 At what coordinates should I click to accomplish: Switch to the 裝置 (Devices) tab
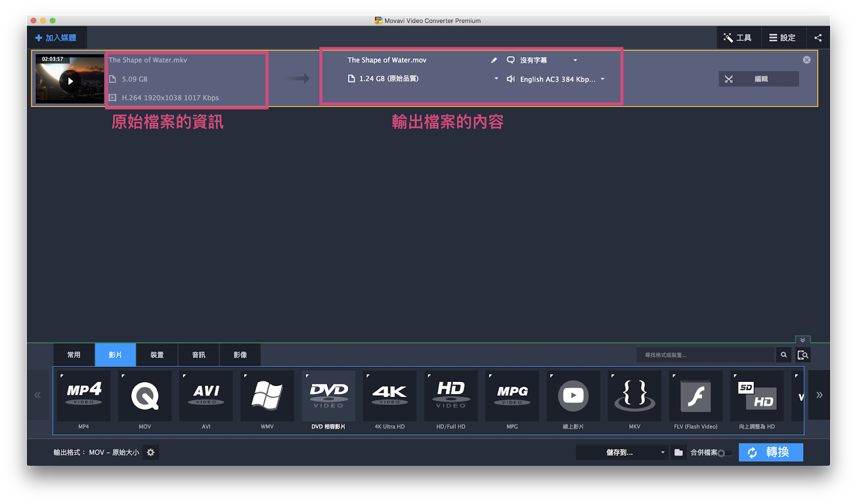157,355
